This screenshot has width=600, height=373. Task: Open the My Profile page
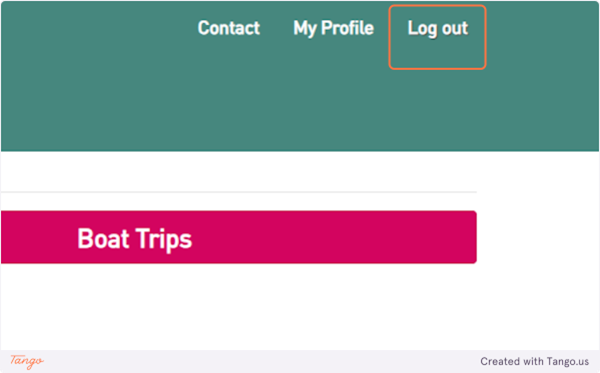333,29
